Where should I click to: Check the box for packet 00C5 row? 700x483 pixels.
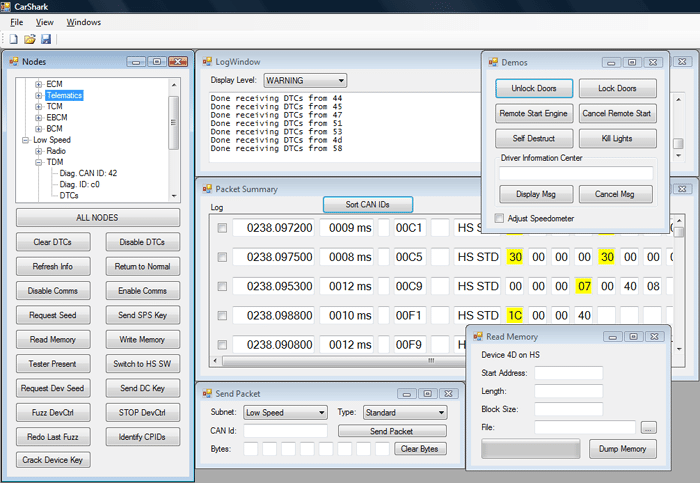tap(222, 257)
